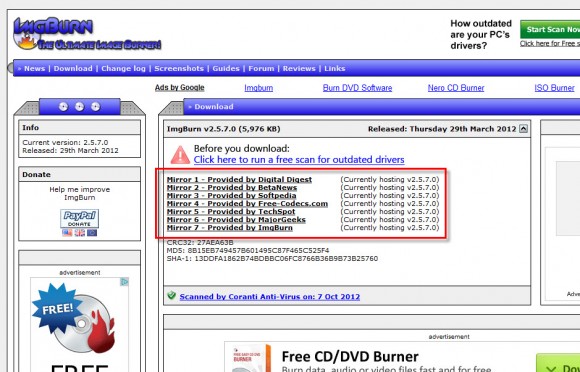
Task: Click the CRC32 checksum text
Action: pos(200,243)
